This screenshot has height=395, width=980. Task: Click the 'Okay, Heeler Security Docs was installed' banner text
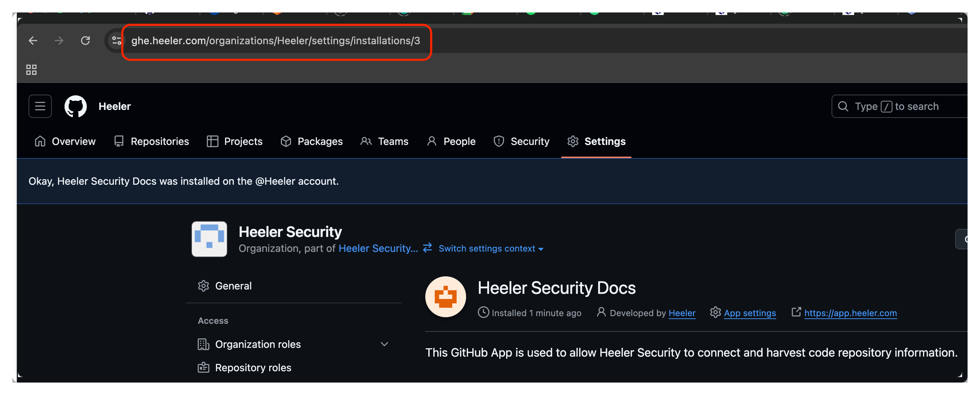click(x=184, y=181)
